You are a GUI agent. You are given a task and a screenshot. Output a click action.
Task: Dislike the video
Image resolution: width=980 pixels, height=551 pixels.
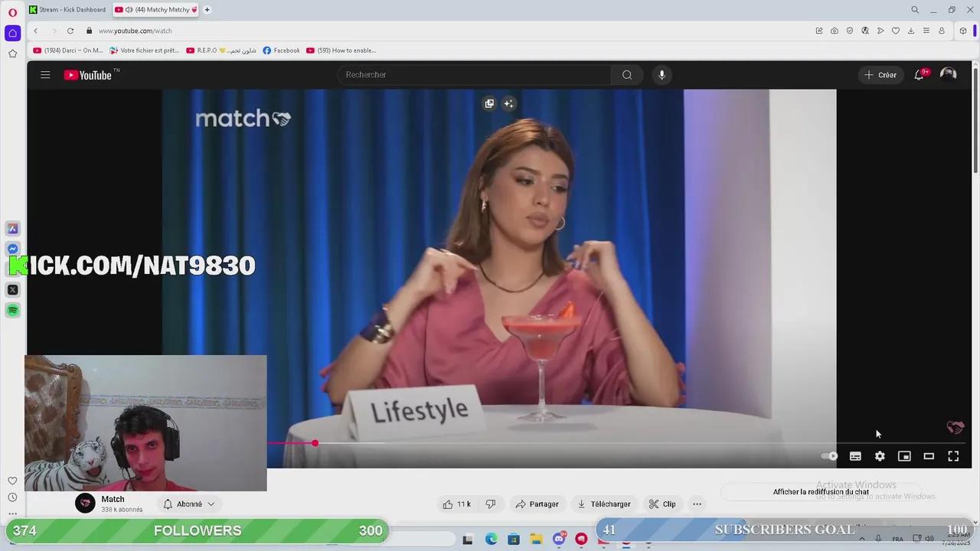(x=491, y=504)
